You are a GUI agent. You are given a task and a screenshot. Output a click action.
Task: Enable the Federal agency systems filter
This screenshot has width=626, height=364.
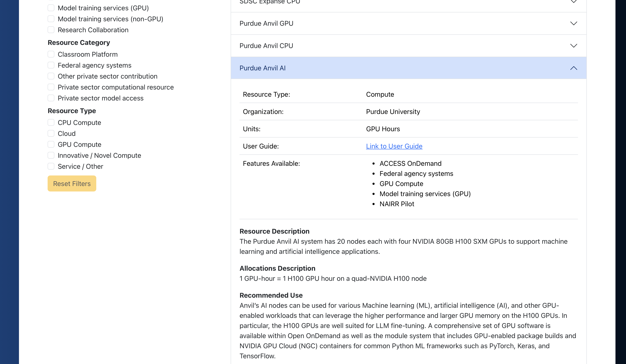click(51, 65)
